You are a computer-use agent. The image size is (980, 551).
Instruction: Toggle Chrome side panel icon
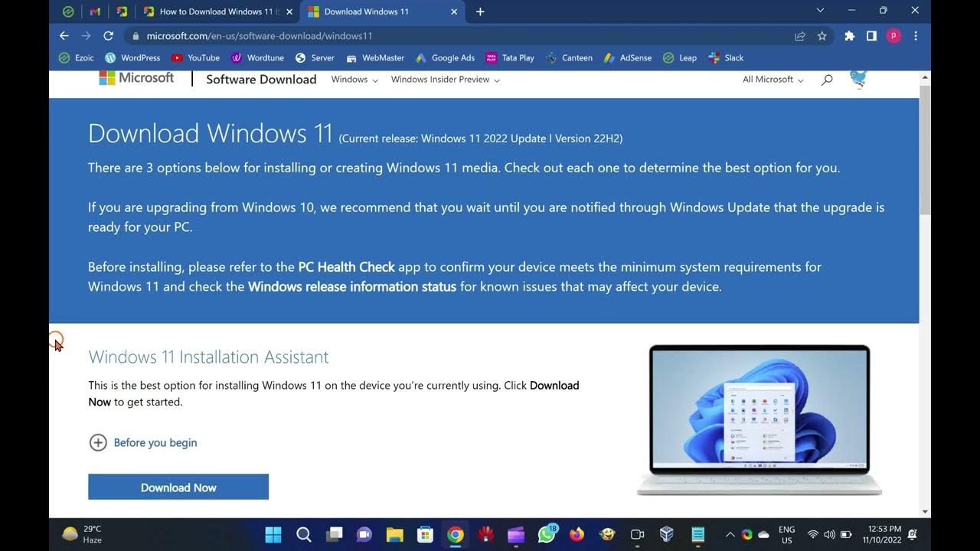click(x=871, y=36)
